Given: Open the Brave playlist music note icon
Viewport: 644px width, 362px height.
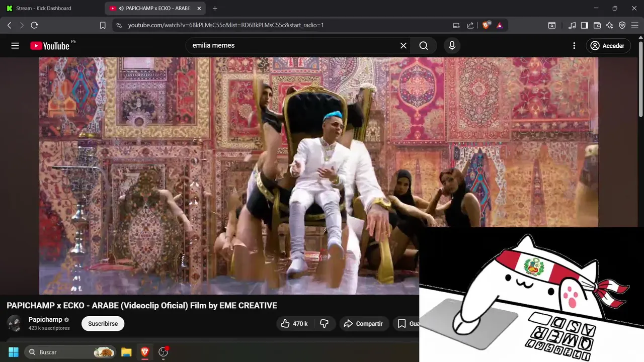Looking at the screenshot, I should 572,25.
